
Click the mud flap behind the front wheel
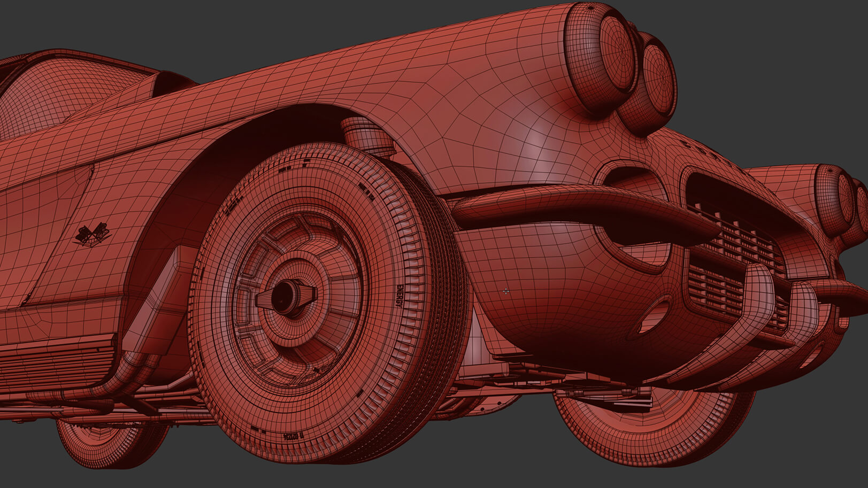160,299
